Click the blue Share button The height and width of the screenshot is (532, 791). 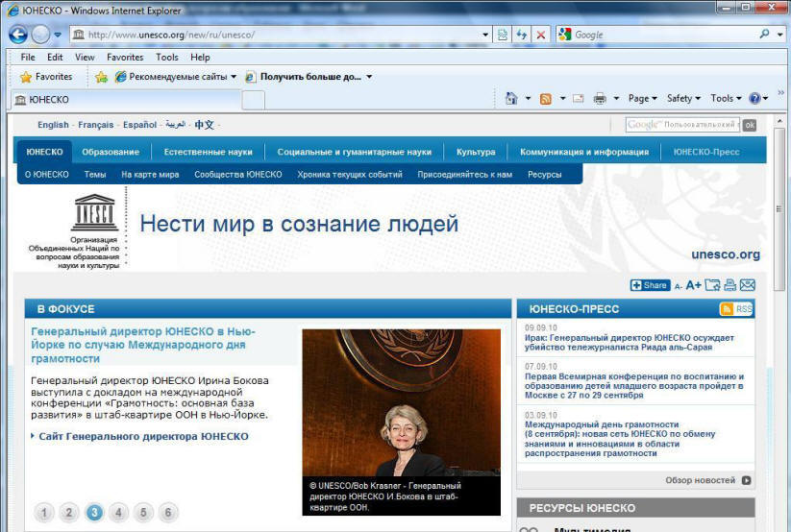click(x=651, y=285)
